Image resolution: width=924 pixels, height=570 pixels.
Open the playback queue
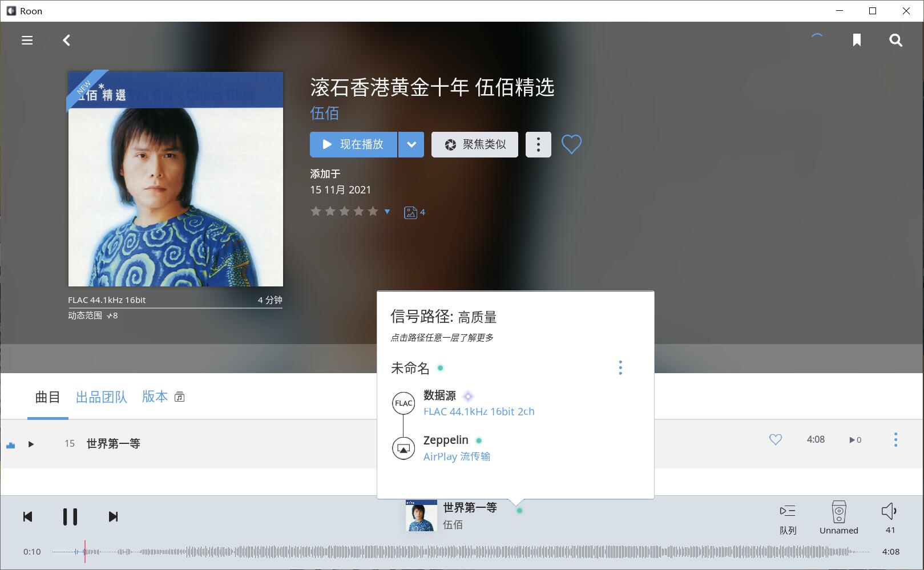pyautogui.click(x=788, y=518)
